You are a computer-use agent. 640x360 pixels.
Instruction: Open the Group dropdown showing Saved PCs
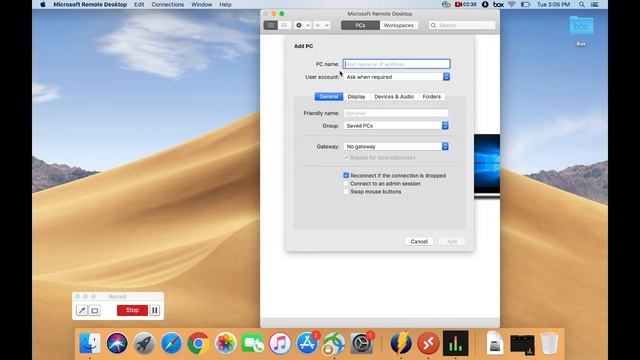[396, 126]
